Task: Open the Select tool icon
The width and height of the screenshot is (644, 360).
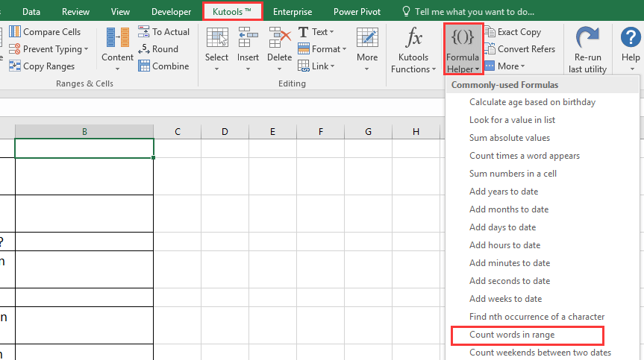Action: (x=216, y=39)
